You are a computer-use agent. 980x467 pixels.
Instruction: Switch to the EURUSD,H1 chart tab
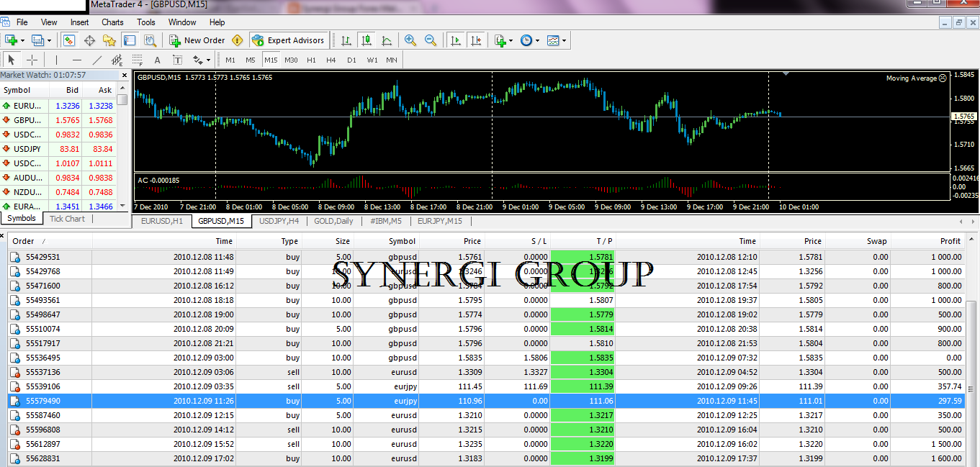[162, 221]
